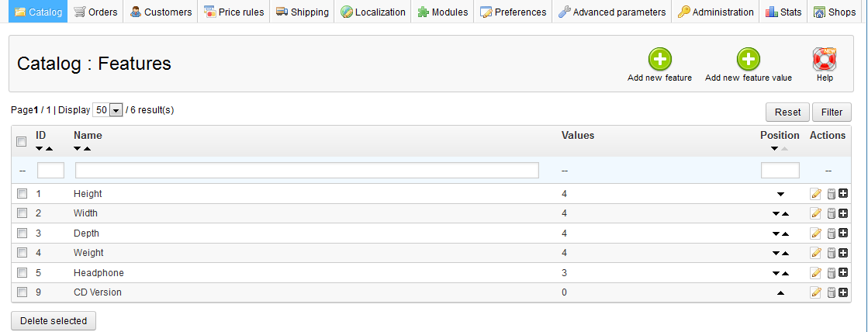
Task: Click the Add new feature icon
Action: pos(659,59)
